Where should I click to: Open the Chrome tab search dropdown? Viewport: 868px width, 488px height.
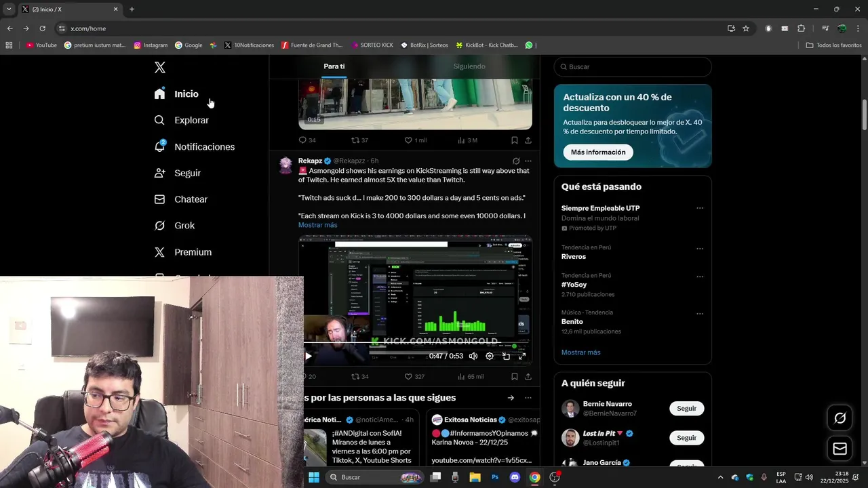(9, 9)
